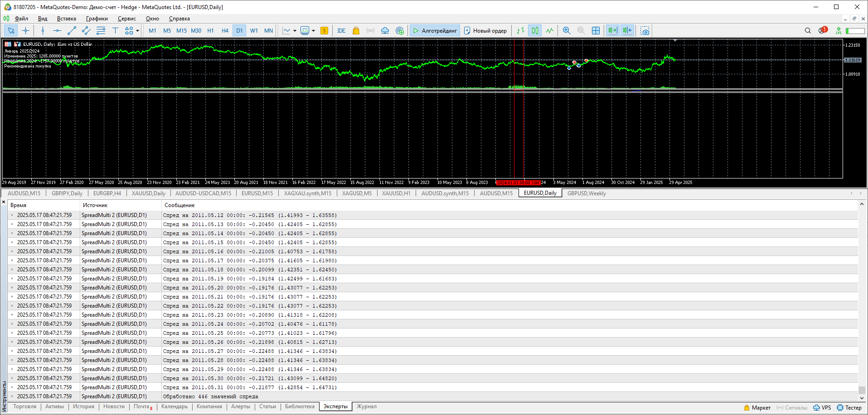Image resolution: width=868 pixels, height=415 pixels.
Task: Switch chart to candlestick mode
Action: tap(535, 31)
